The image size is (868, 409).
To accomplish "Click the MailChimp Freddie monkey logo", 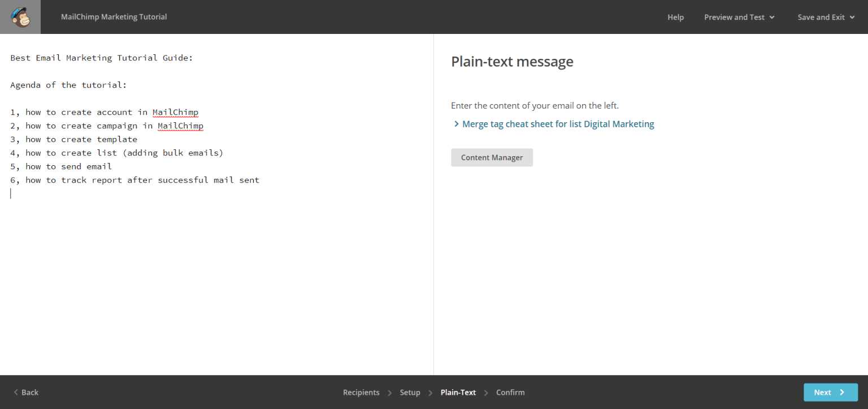I will pyautogui.click(x=20, y=17).
